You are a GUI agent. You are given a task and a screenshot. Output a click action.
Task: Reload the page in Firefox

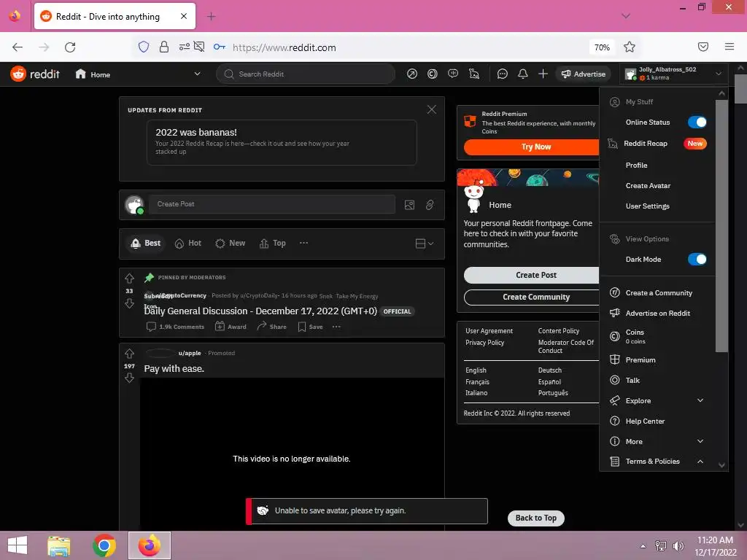pyautogui.click(x=70, y=47)
